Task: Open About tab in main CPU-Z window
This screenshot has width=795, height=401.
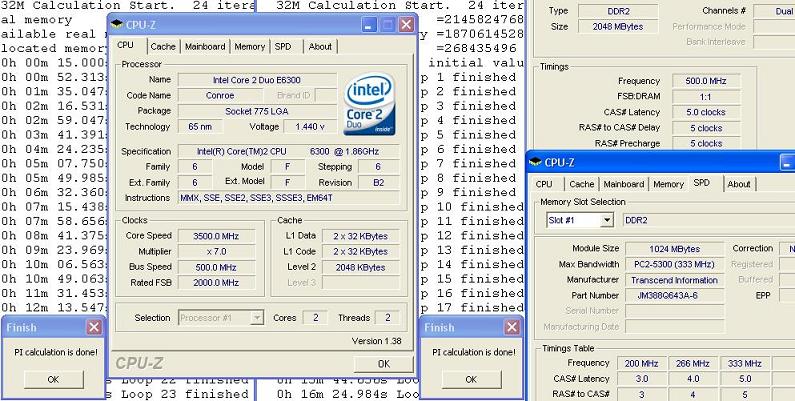Action: click(320, 47)
